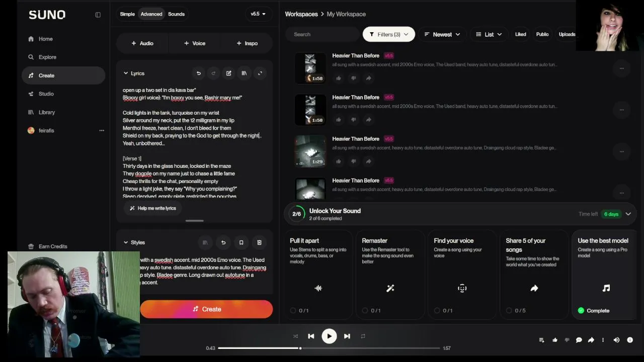Clear styles with the trash icon
The width and height of the screenshot is (644, 362).
(259, 242)
